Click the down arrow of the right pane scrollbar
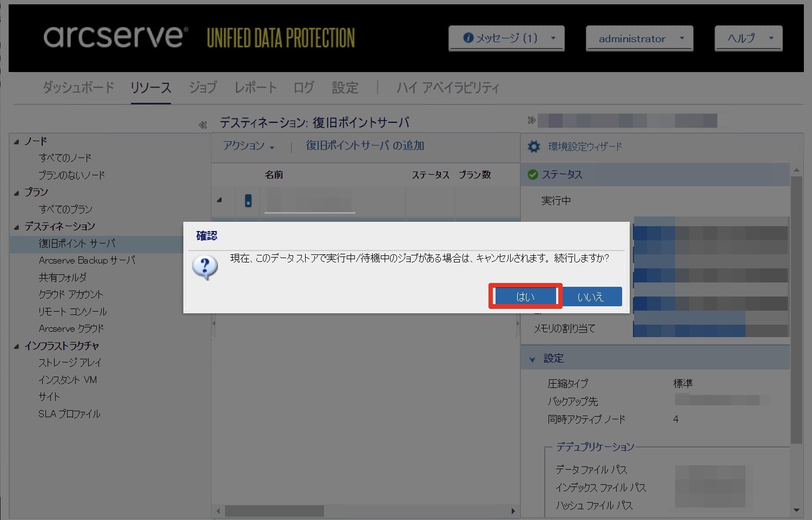Viewport: 812px width, 520px height. coord(796,510)
